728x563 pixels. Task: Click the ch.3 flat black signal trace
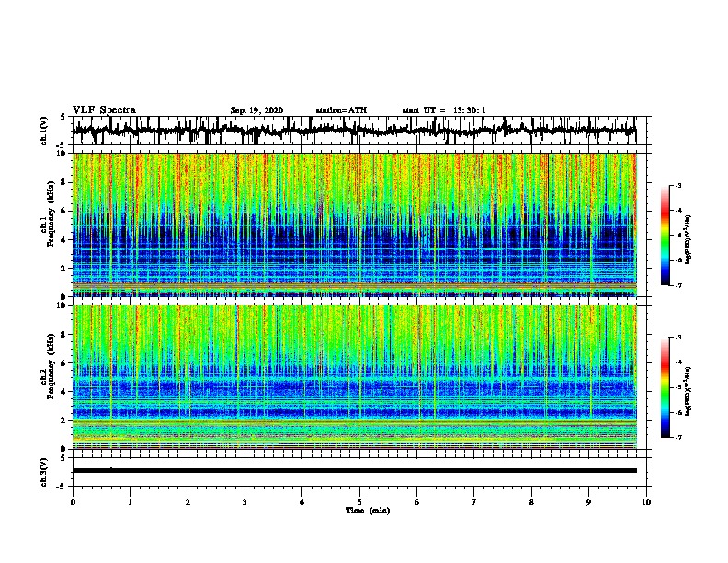(x=355, y=471)
